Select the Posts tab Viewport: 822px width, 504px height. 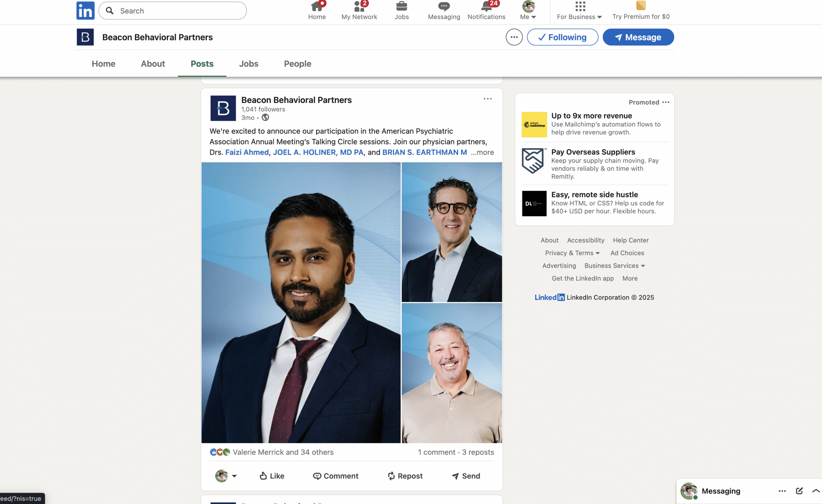point(202,64)
